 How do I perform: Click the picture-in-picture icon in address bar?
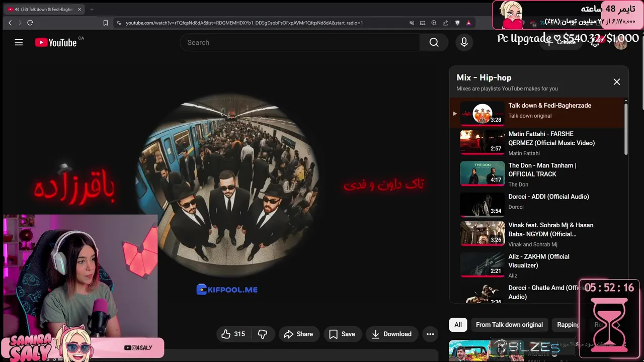pos(423,23)
